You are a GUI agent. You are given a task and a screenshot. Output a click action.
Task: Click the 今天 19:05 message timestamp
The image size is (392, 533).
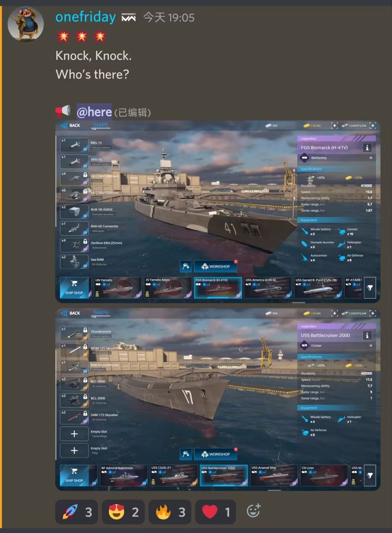(x=169, y=17)
